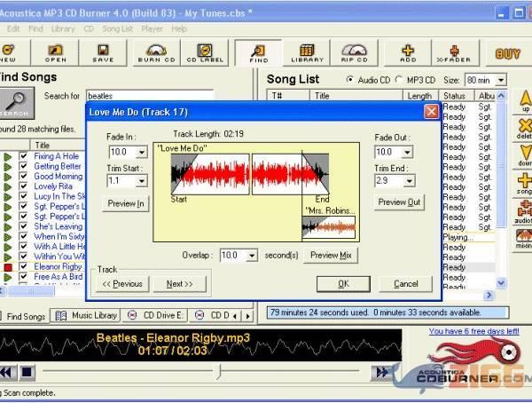
Task: Click the Add toolbar icon
Action: 408,53
